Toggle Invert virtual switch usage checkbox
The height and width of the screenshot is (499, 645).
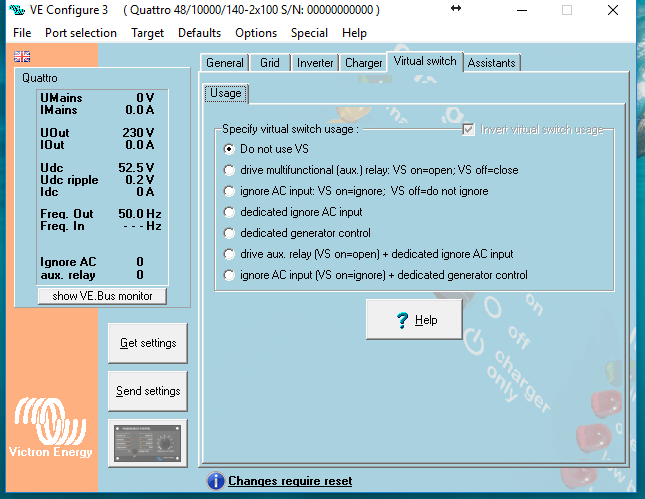click(468, 130)
